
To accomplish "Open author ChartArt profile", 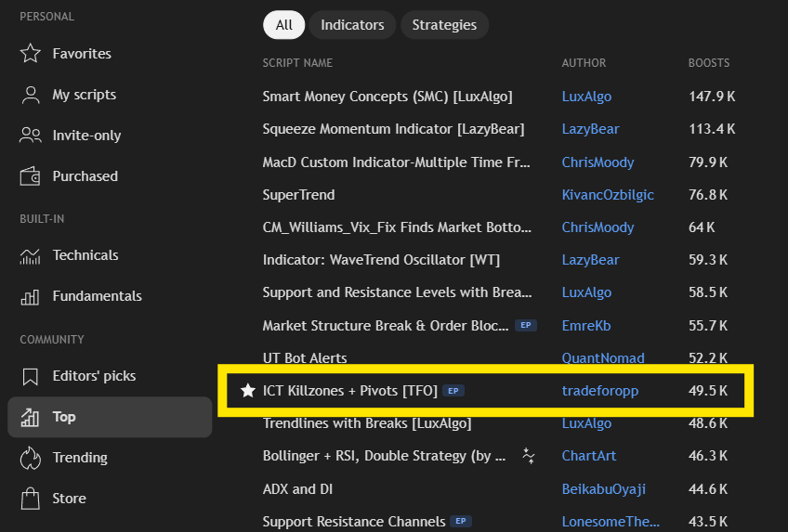I will tap(589, 456).
